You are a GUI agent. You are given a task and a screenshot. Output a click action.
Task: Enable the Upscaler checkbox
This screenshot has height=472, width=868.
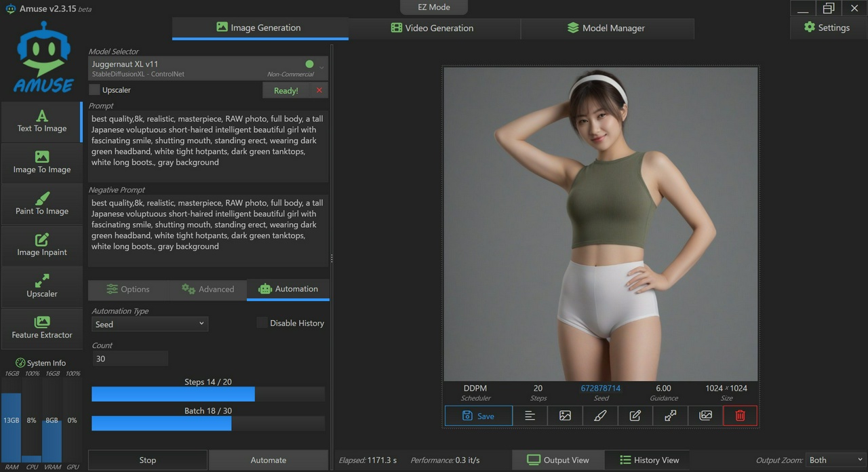[95, 90]
